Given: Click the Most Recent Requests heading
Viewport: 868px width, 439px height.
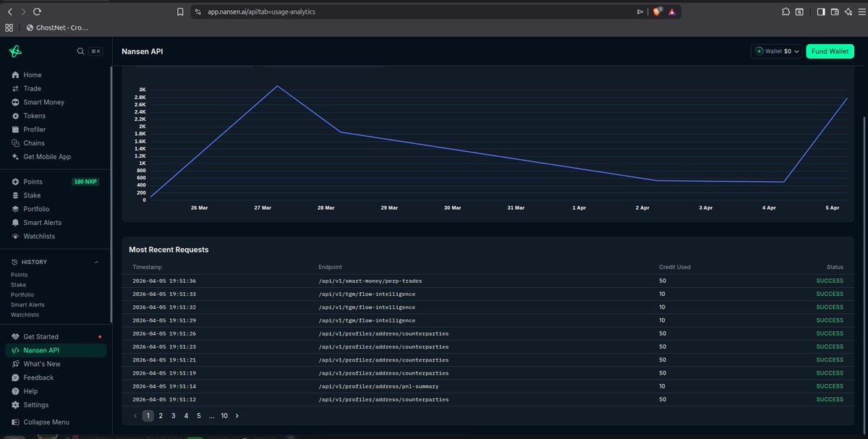Looking at the screenshot, I should (x=169, y=250).
